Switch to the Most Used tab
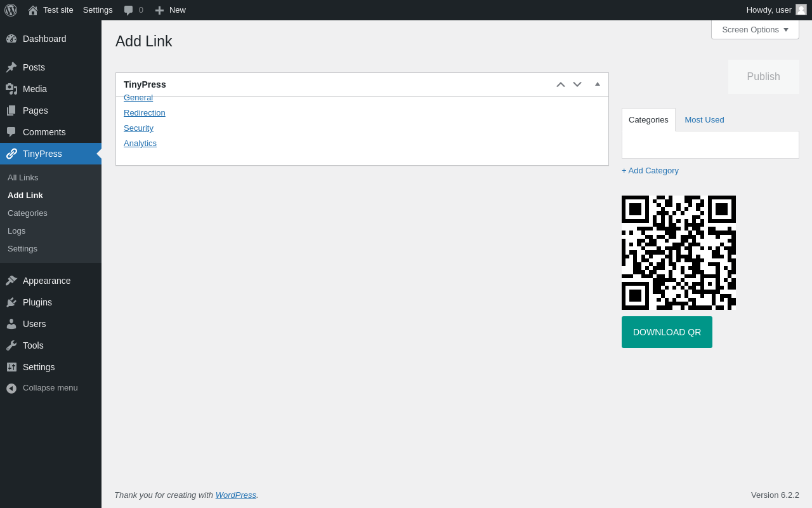This screenshot has width=812, height=508. coord(704,119)
